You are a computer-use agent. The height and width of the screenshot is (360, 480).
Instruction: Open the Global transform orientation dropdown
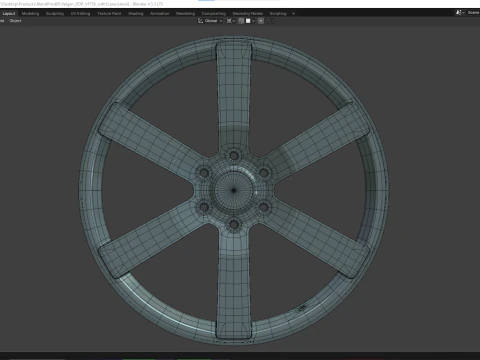click(x=210, y=21)
